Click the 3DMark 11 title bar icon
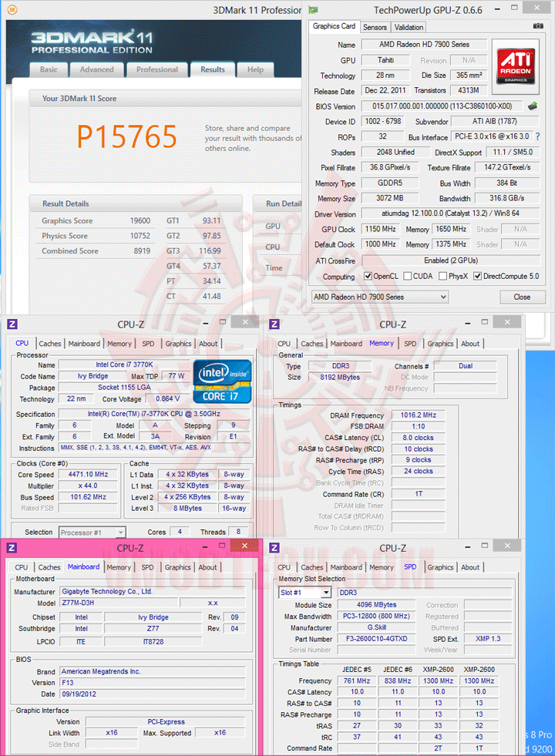Image resolution: width=555 pixels, height=756 pixels. pos(12,9)
